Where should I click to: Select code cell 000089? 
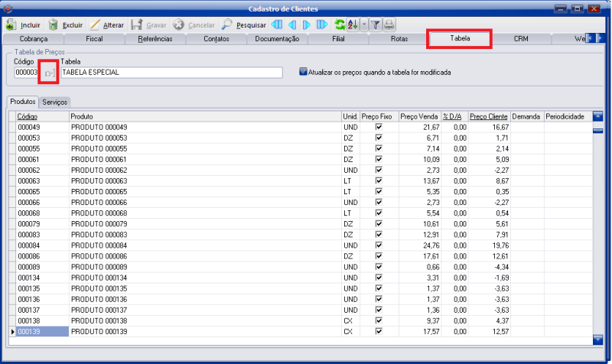42,267
